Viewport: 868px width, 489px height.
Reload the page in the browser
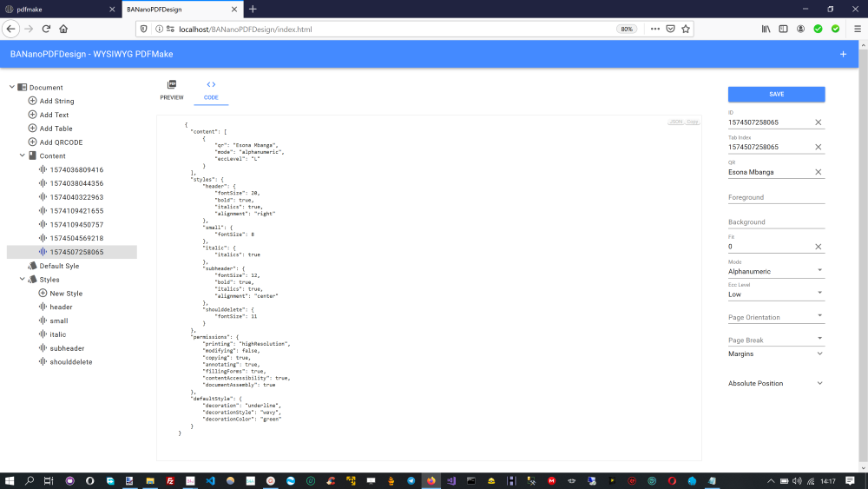47,29
